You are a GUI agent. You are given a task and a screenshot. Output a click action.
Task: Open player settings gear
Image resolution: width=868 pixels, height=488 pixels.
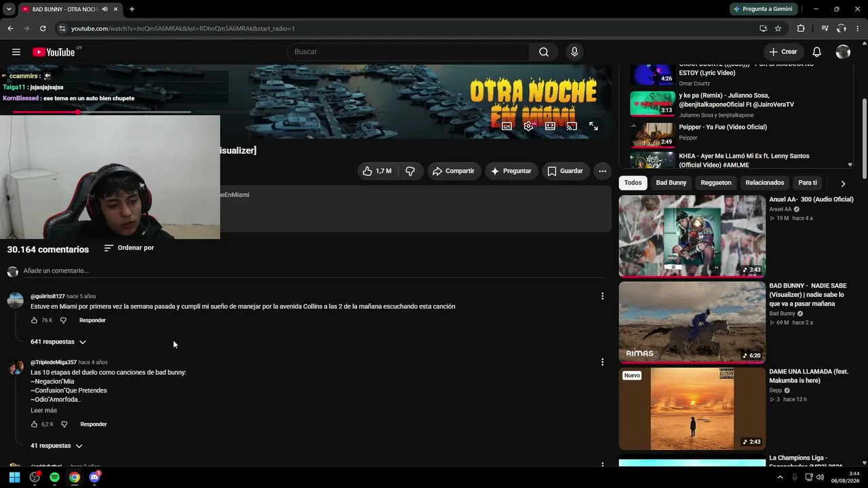(x=528, y=126)
